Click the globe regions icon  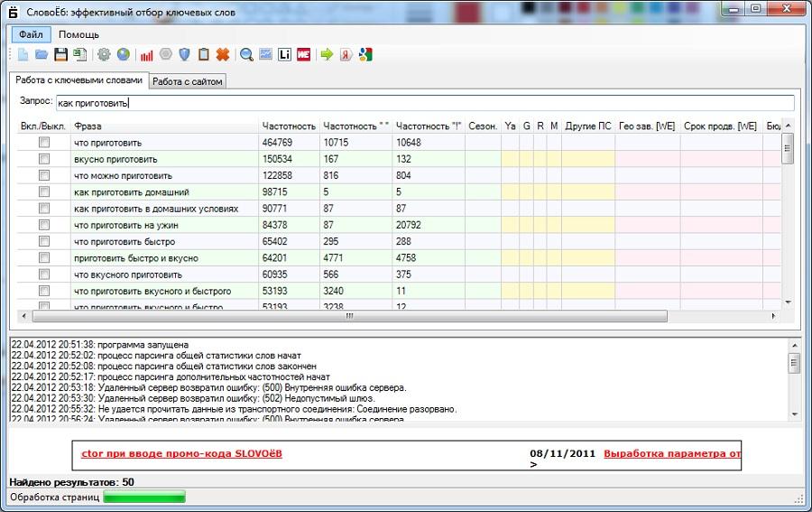point(124,54)
